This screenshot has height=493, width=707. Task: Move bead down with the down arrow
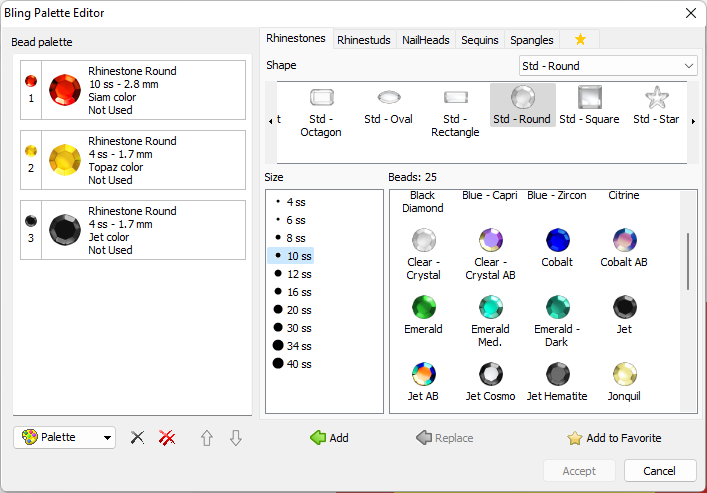235,438
